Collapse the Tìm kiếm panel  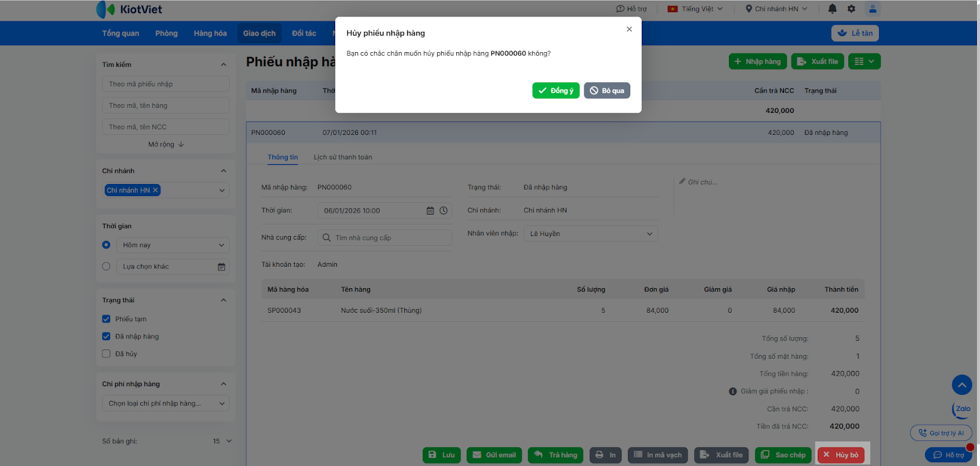click(224, 64)
